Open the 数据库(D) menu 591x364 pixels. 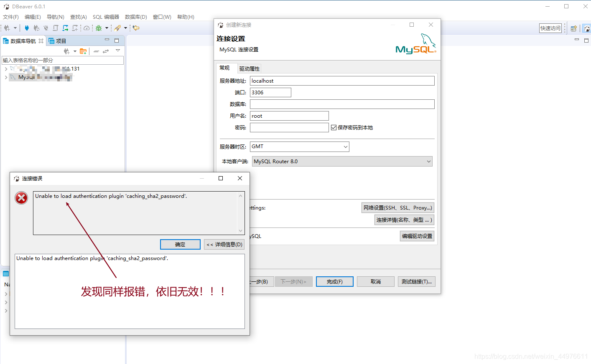click(x=136, y=17)
